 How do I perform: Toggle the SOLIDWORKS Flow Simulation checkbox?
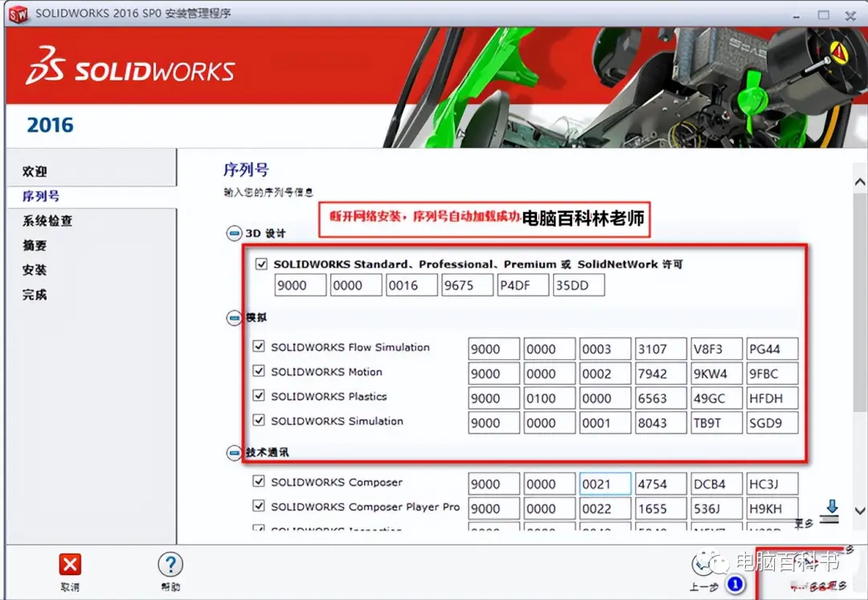(x=259, y=346)
